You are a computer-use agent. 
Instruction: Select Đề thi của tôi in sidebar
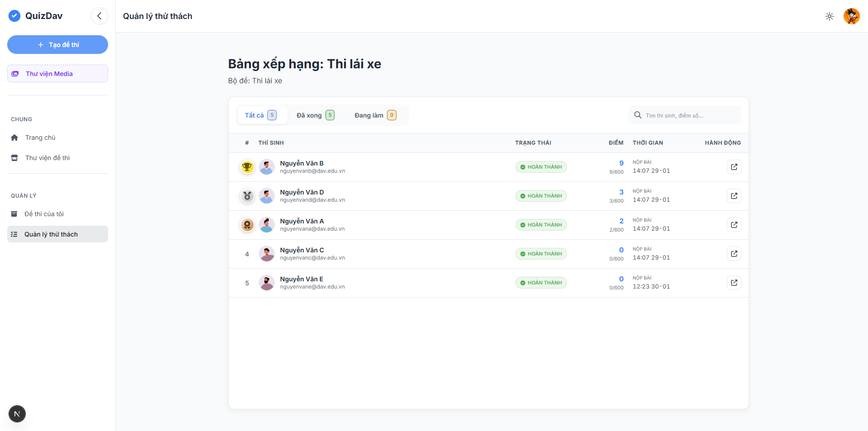[44, 214]
